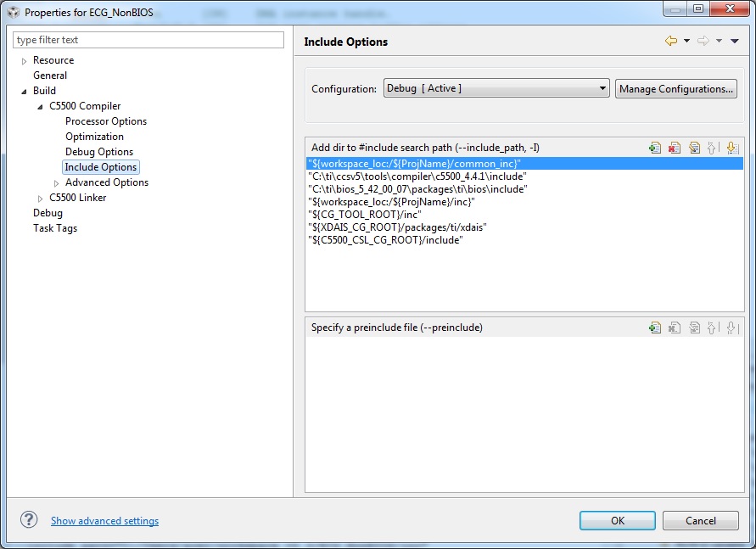Select the bios_5_42_00_07 include path entry
756x549 pixels.
(524, 189)
